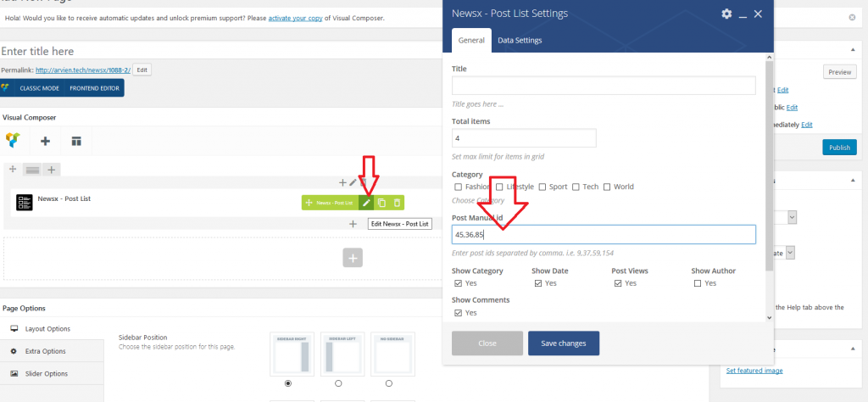
Task: Open the Extra Options tab
Action: [x=46, y=351]
